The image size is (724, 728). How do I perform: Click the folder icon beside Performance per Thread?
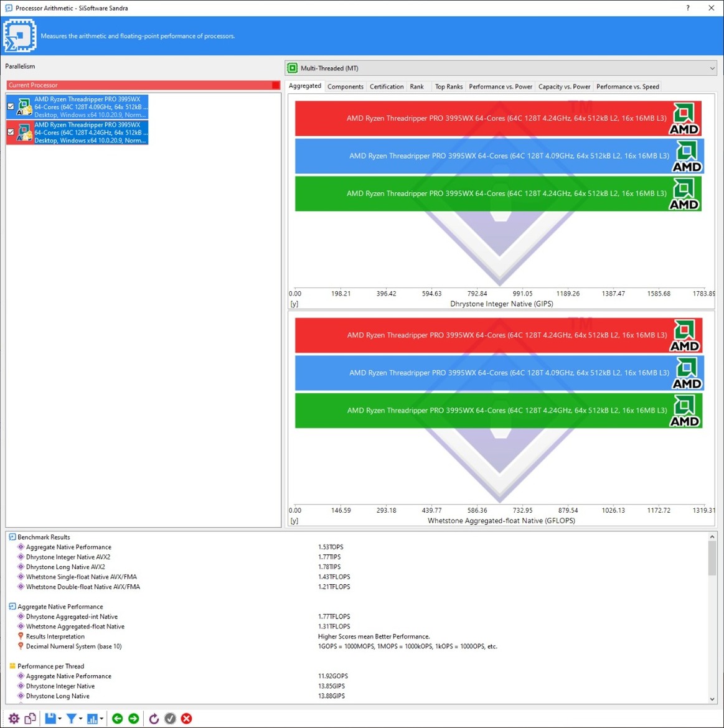coord(12,666)
